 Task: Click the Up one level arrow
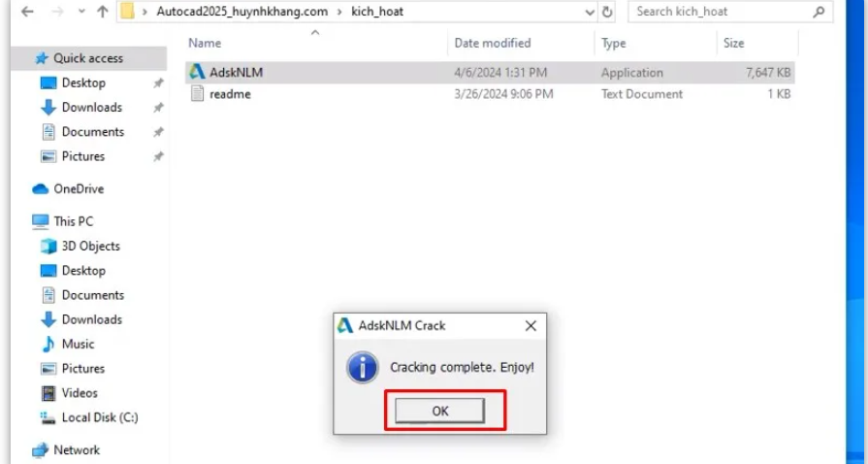tap(103, 12)
